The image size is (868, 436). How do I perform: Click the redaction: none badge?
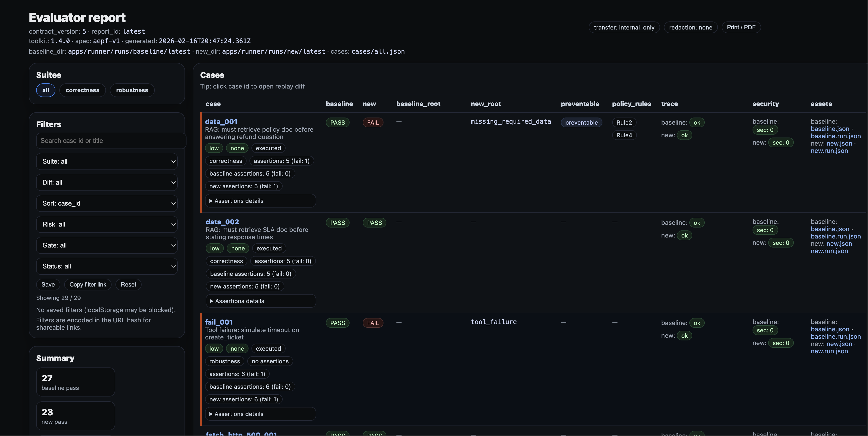coord(691,27)
